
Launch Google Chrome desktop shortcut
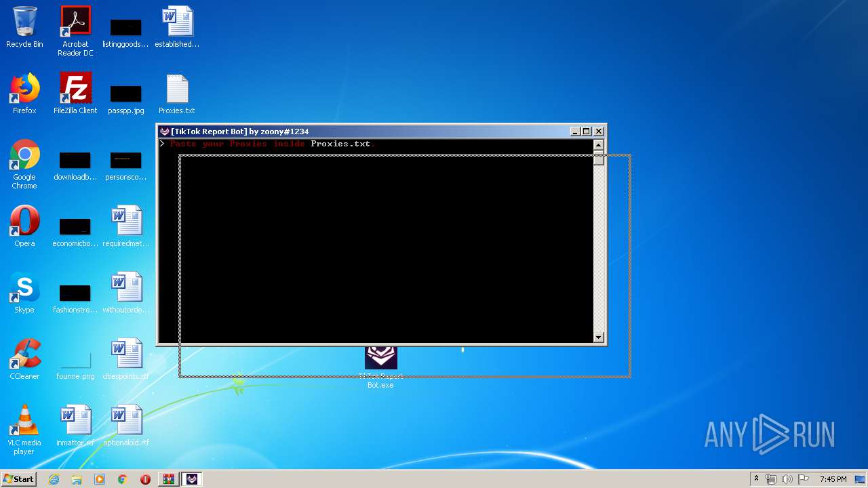(24, 164)
